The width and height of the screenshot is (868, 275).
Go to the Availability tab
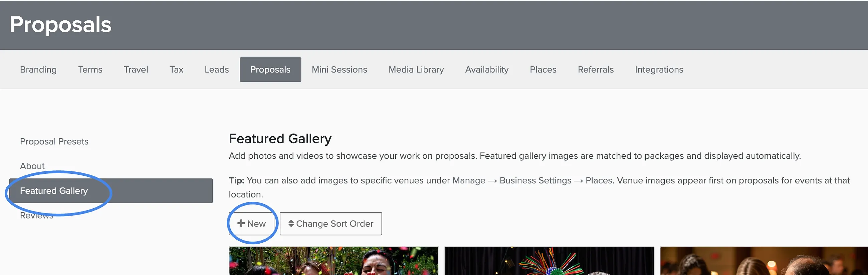coord(486,70)
